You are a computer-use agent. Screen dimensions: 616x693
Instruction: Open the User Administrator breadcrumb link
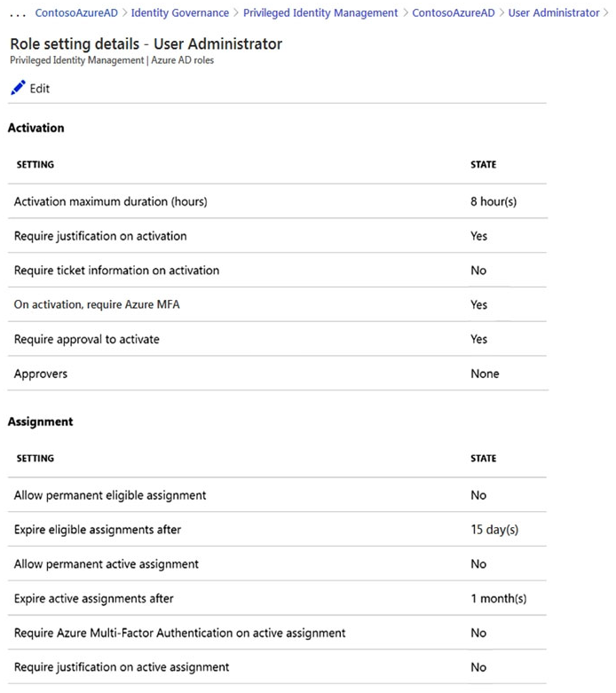554,13
